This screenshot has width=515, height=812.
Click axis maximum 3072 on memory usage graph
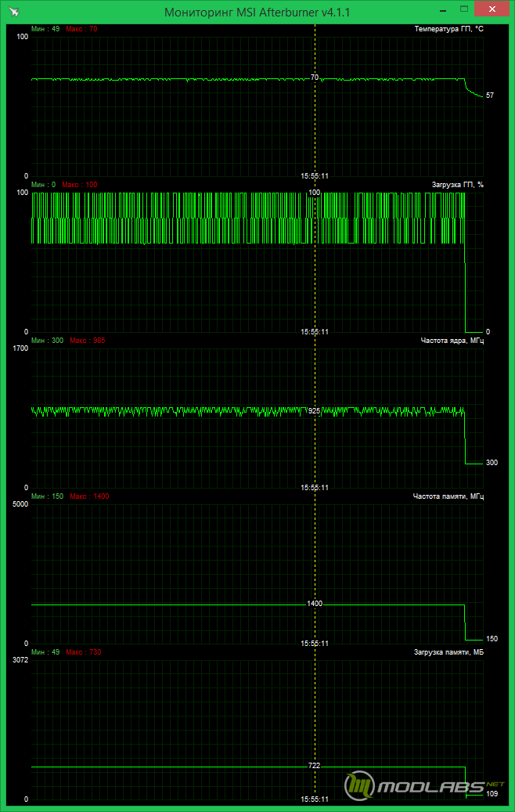(20, 660)
